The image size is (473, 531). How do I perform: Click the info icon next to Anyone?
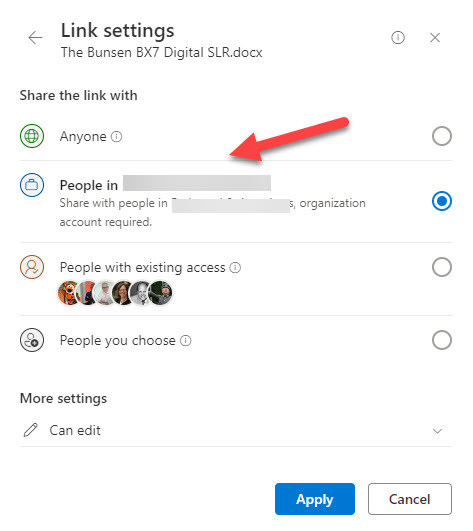click(x=116, y=136)
